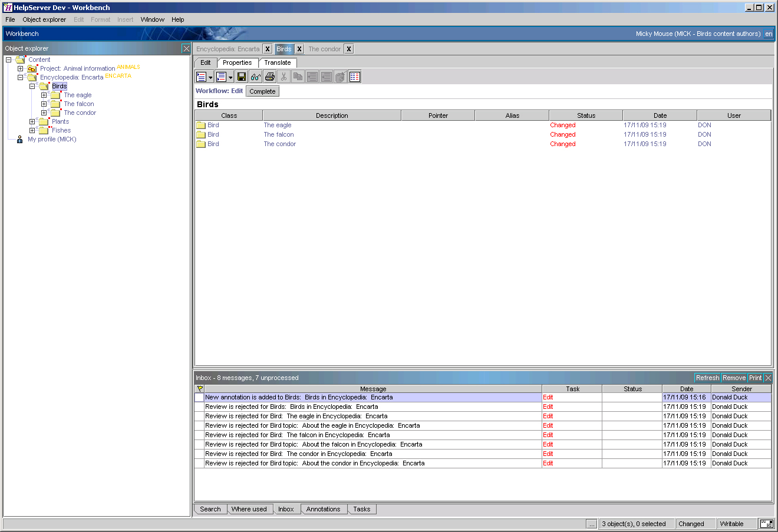Click 'The falcon' in the Description column
The width and height of the screenshot is (778, 532).
[279, 134]
